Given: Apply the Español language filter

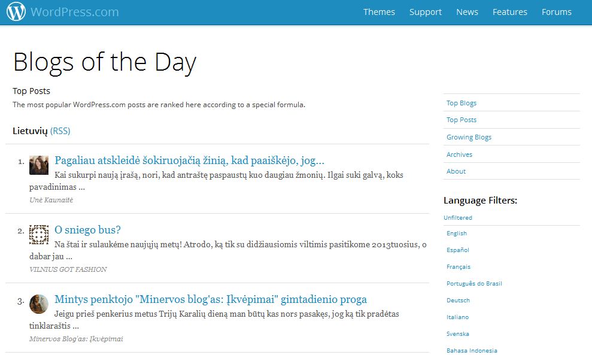Looking at the screenshot, I should click(457, 250).
